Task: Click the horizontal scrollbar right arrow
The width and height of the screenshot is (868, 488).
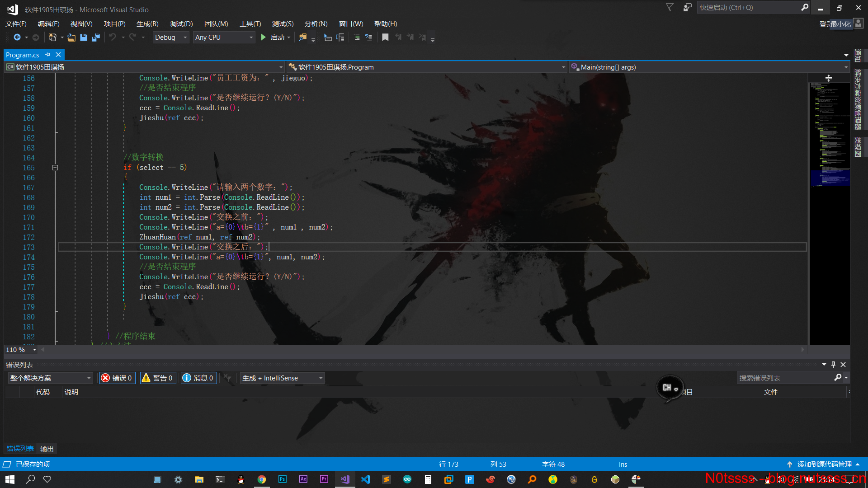Action: tap(803, 350)
